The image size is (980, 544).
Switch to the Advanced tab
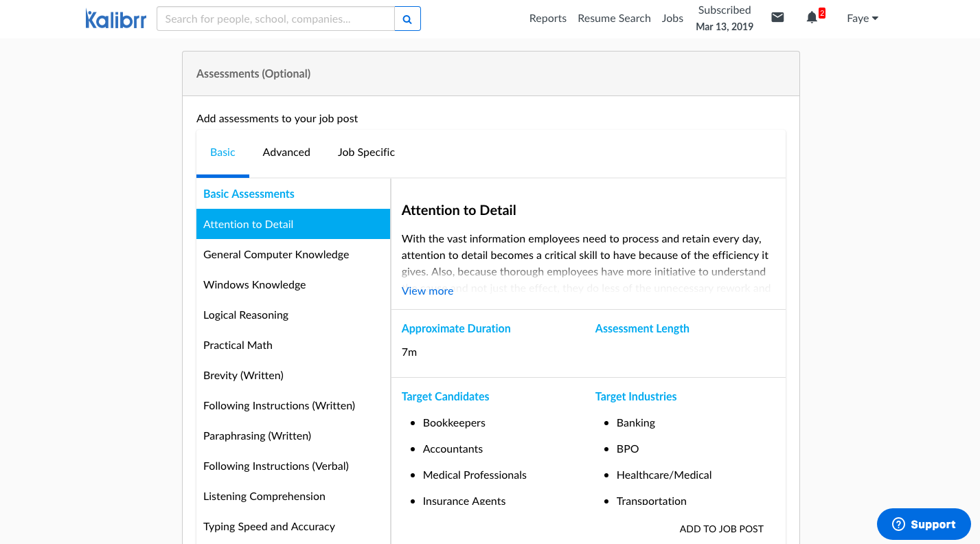[286, 152]
